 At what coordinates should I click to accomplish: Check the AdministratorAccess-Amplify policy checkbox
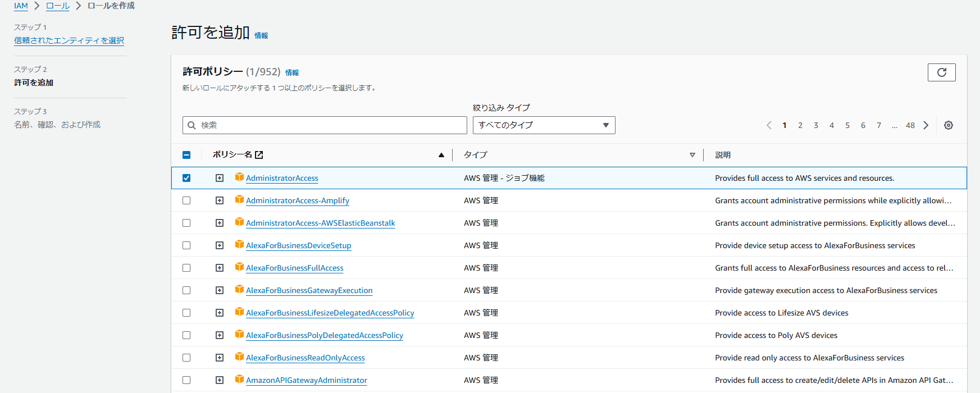[186, 200]
